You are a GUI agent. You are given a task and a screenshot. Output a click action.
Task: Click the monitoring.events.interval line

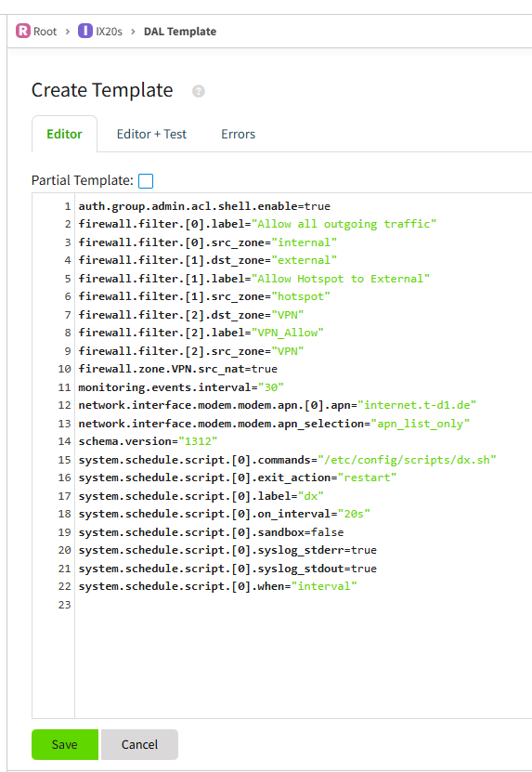(181, 387)
